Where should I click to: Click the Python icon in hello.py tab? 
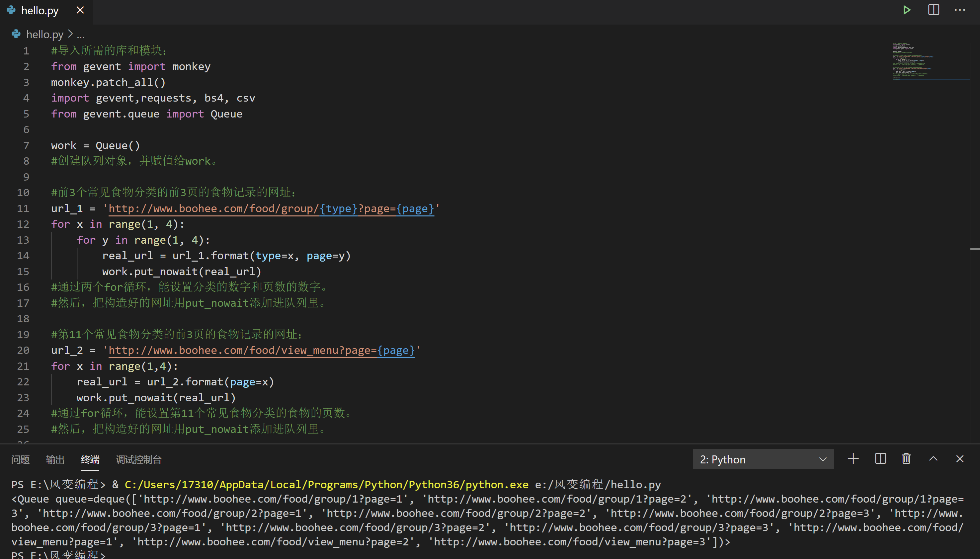[11, 10]
